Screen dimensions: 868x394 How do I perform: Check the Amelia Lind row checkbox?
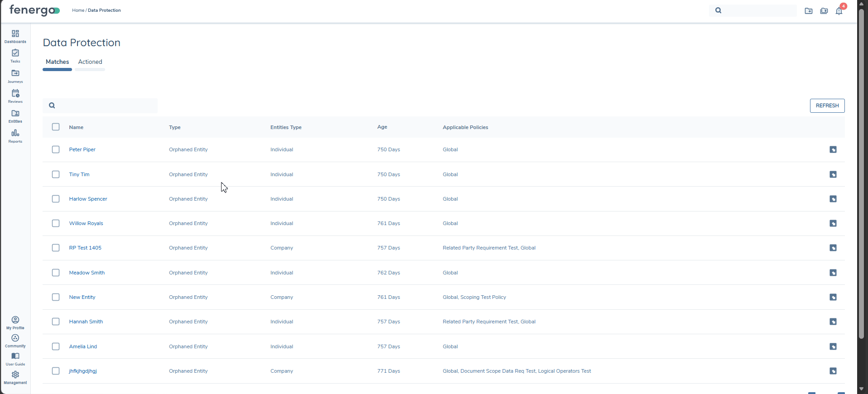tap(56, 346)
